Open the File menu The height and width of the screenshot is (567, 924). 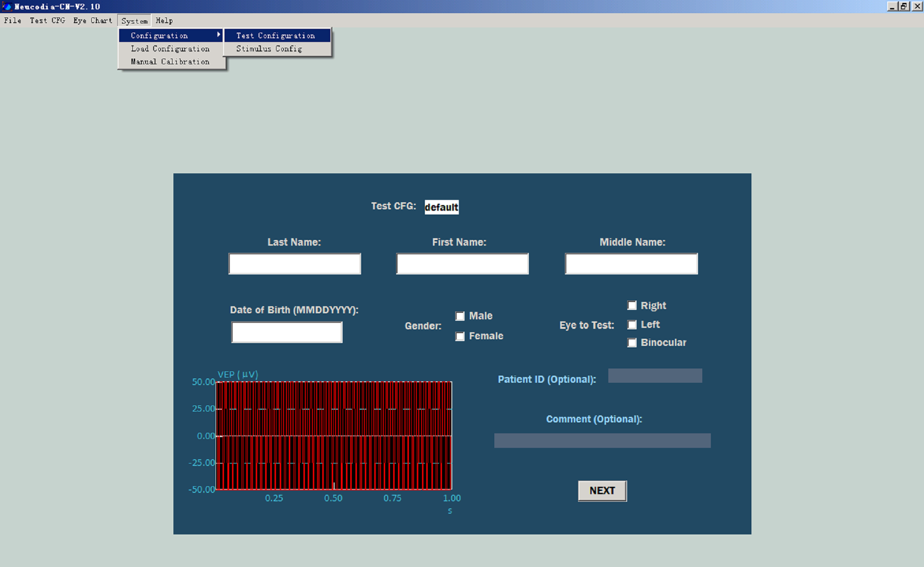pos(13,20)
